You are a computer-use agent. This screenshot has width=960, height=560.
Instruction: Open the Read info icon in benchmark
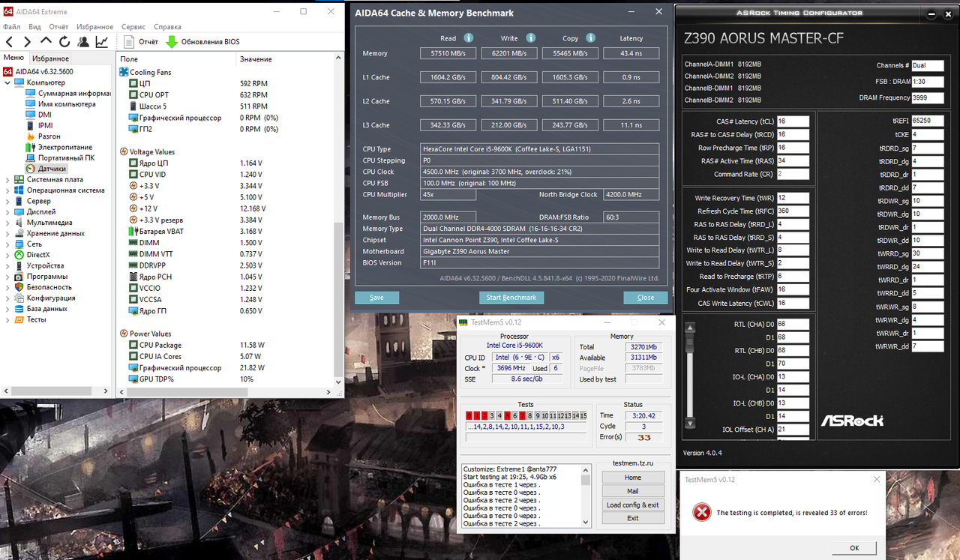point(469,38)
